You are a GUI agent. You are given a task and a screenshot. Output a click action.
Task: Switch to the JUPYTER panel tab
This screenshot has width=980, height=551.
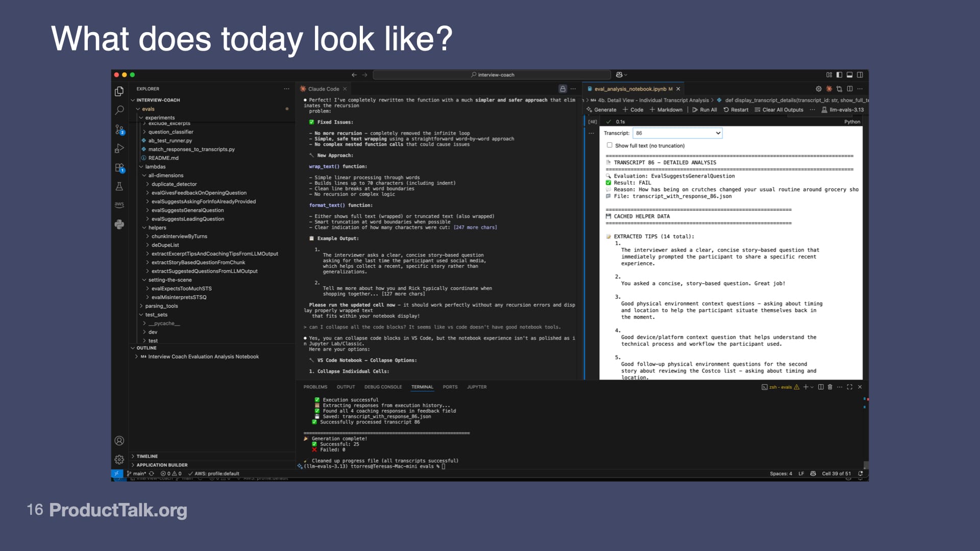point(477,387)
